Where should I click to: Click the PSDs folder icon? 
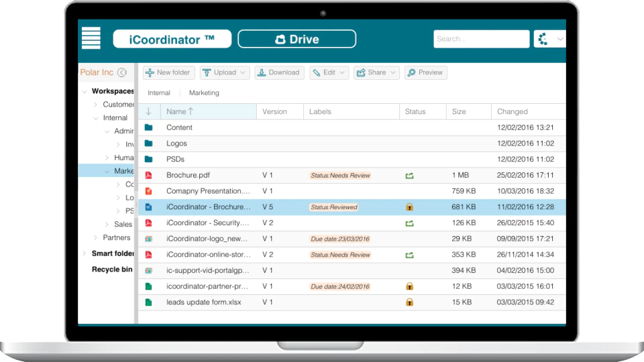[x=149, y=160]
